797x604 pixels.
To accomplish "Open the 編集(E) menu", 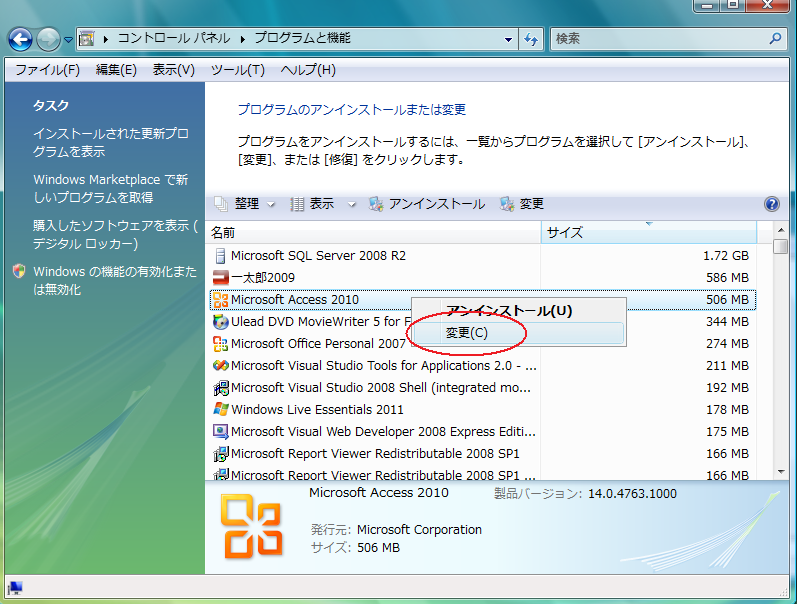I will click(x=116, y=70).
